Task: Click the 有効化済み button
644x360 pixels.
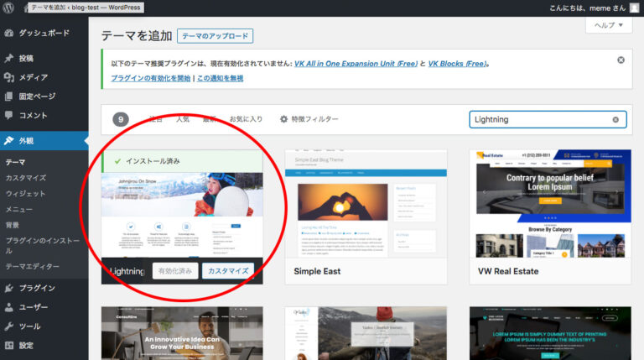Action: 175,271
